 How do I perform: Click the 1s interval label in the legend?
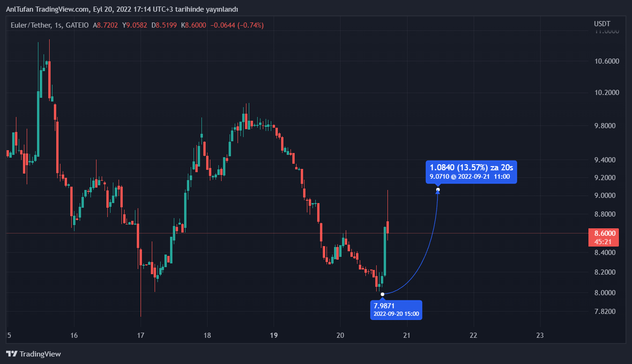59,25
